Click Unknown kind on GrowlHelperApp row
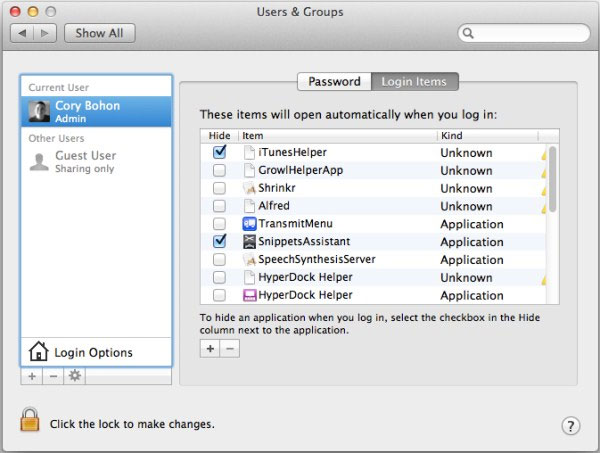Viewport: 600px width, 453px height. 466,171
